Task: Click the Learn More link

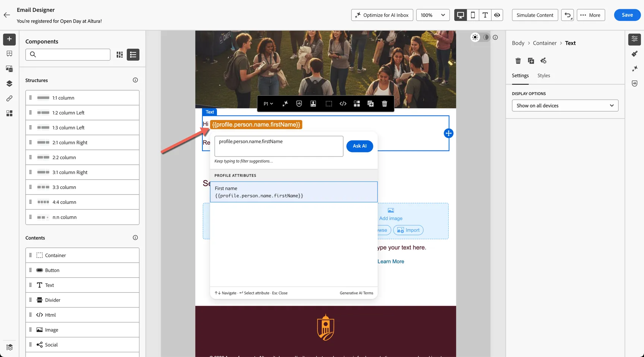Action: [391, 262]
